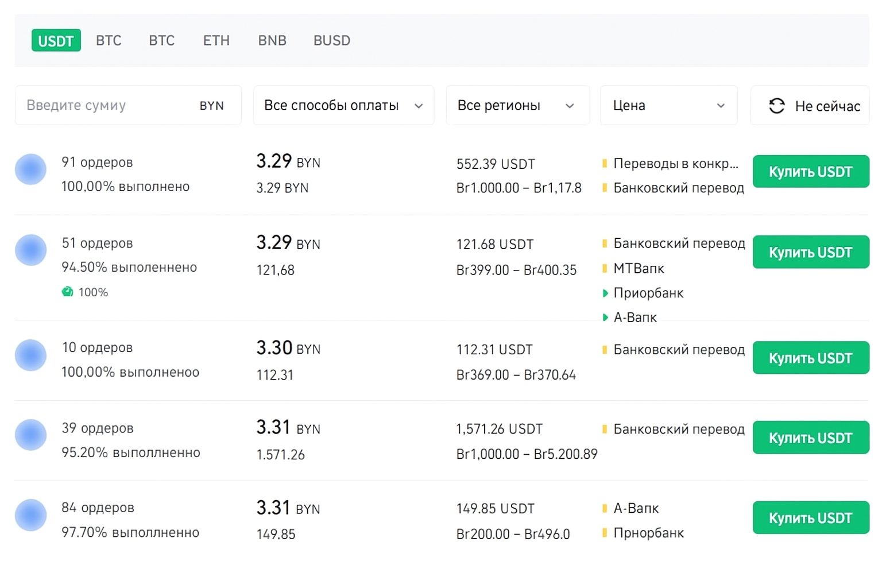Click the '3.30 BYN' price
The height and width of the screenshot is (588, 882).
(x=288, y=348)
